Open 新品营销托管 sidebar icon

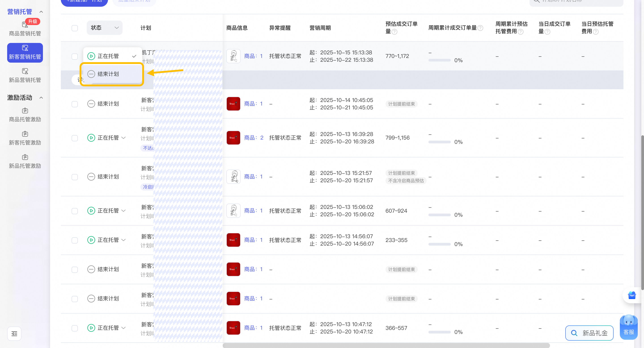coord(25,71)
